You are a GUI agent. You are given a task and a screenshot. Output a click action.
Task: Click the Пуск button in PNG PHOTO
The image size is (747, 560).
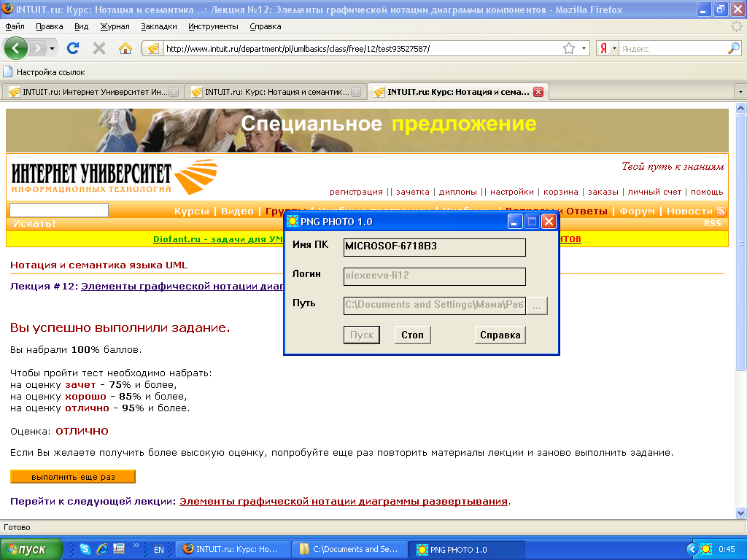[362, 335]
